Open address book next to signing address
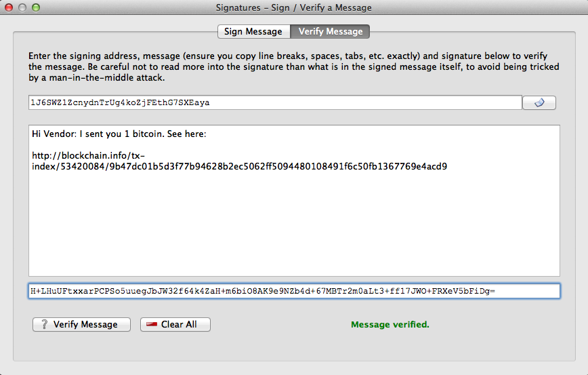The width and height of the screenshot is (588, 375). tap(539, 102)
